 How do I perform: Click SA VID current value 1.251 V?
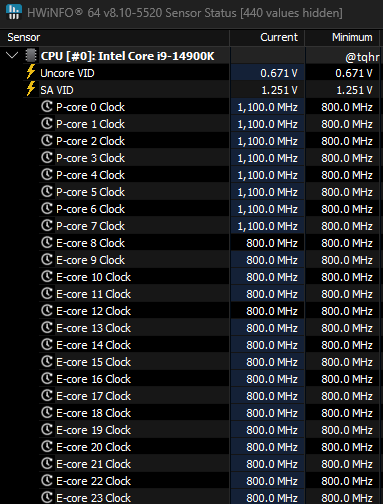(279, 90)
